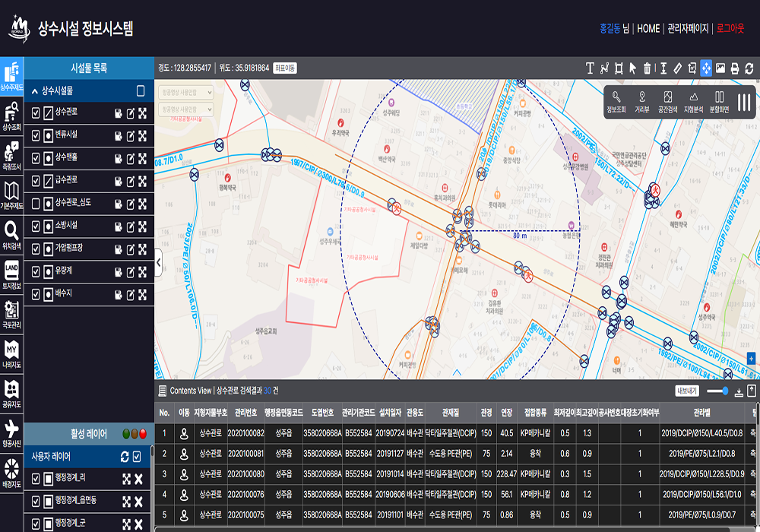Image resolution: width=760 pixels, height=532 pixels.
Task: Toggle the 유량계 layer checkbox
Action: 36,272
